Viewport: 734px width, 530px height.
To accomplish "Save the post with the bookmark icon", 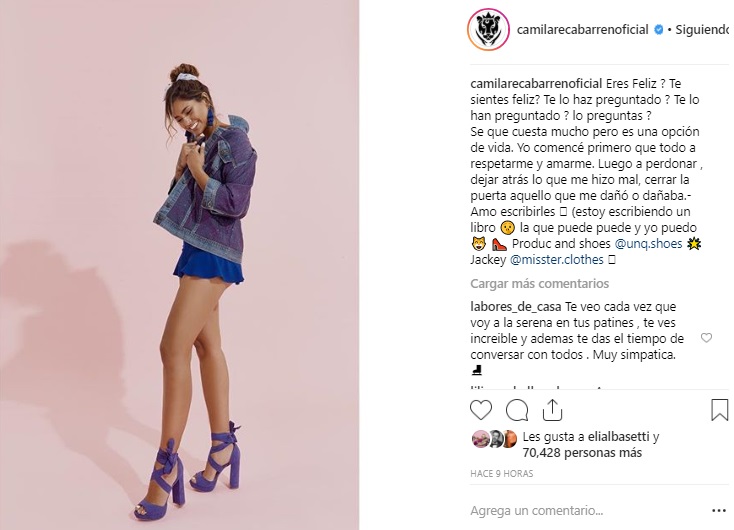I will pos(719,410).
